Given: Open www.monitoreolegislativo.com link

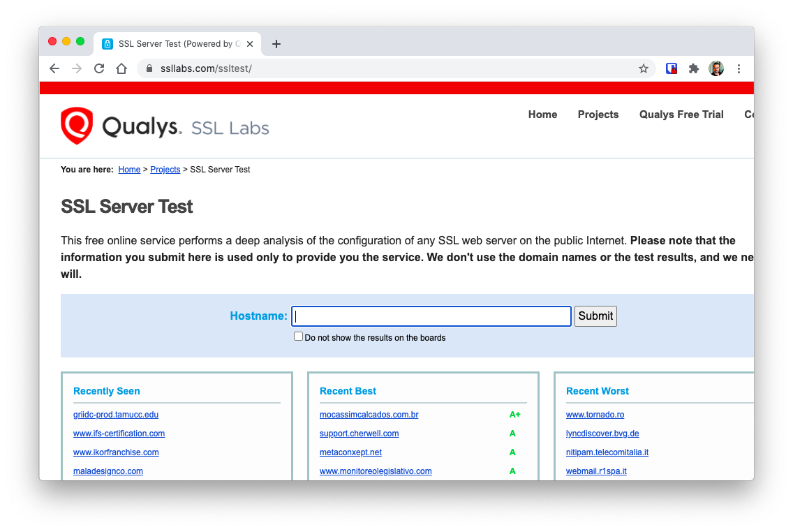Looking at the screenshot, I should (x=376, y=471).
